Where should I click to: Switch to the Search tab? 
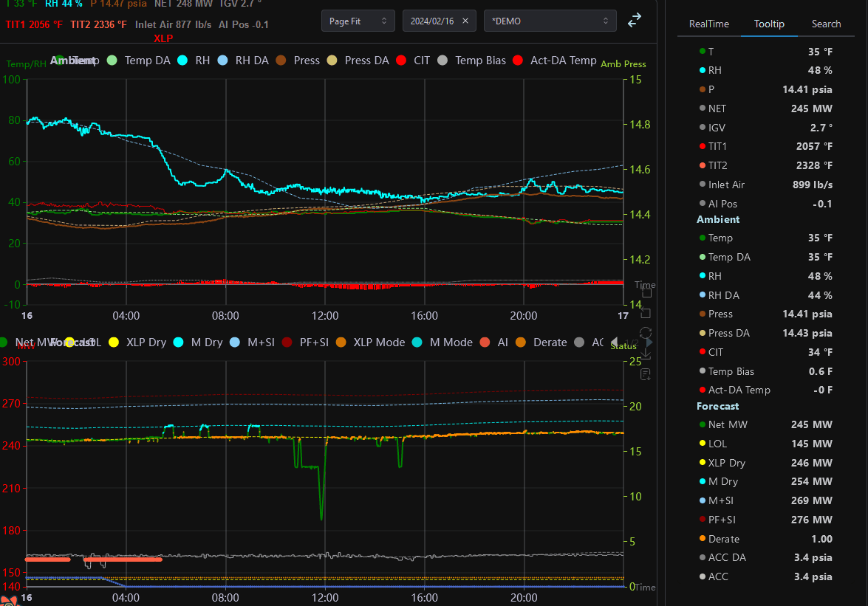click(x=826, y=24)
